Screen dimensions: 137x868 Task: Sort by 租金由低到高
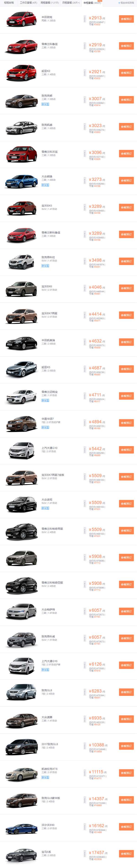pyautogui.click(x=126, y=3)
